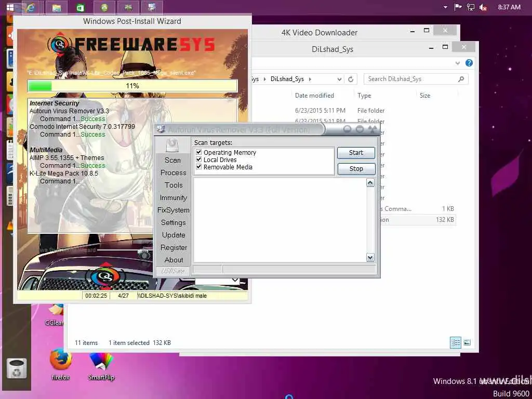The width and height of the screenshot is (532, 399).
Task: Sort by the Date modified column
Action: [314, 96]
